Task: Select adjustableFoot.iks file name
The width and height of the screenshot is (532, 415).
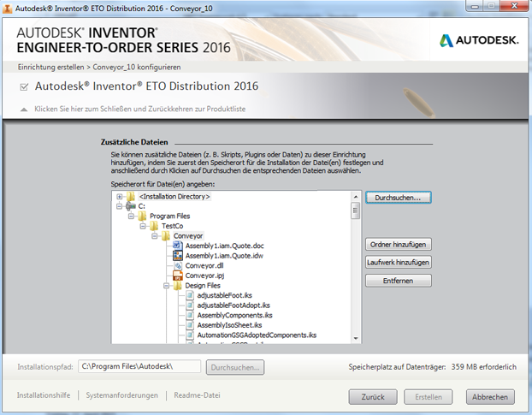Action: pos(225,295)
